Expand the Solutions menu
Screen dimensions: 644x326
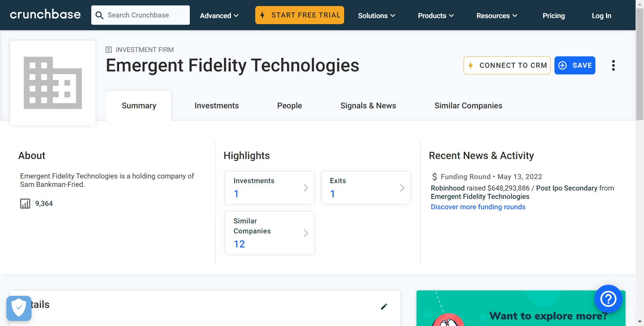tap(377, 15)
